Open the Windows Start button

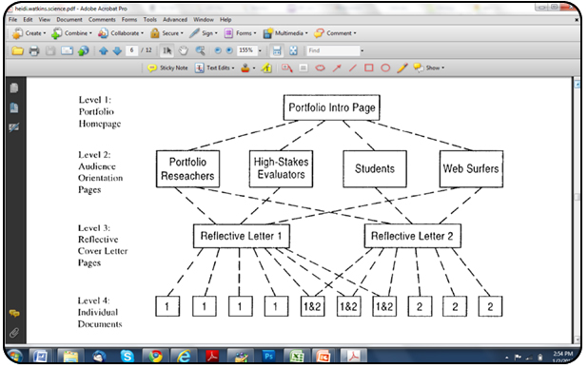[15, 356]
